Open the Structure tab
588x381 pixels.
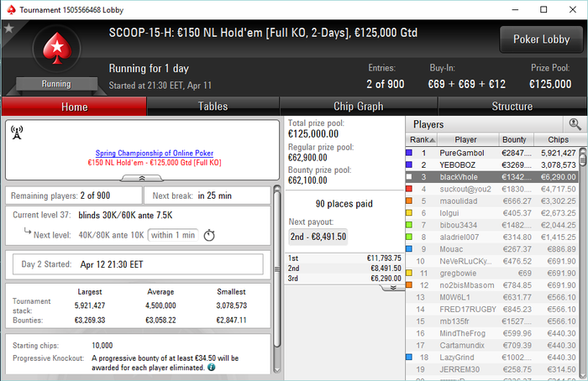click(512, 107)
